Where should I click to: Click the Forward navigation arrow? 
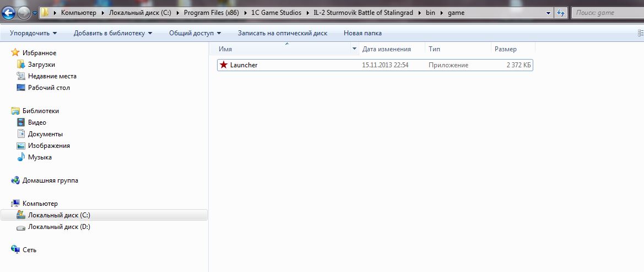pos(24,13)
